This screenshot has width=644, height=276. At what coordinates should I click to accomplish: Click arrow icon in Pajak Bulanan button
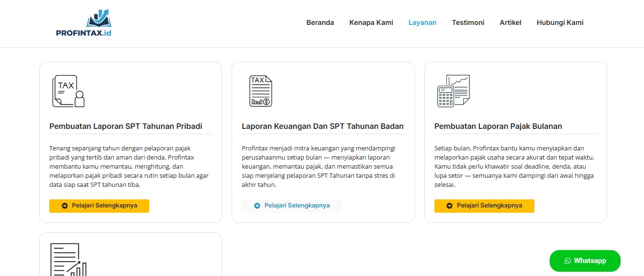(x=449, y=206)
